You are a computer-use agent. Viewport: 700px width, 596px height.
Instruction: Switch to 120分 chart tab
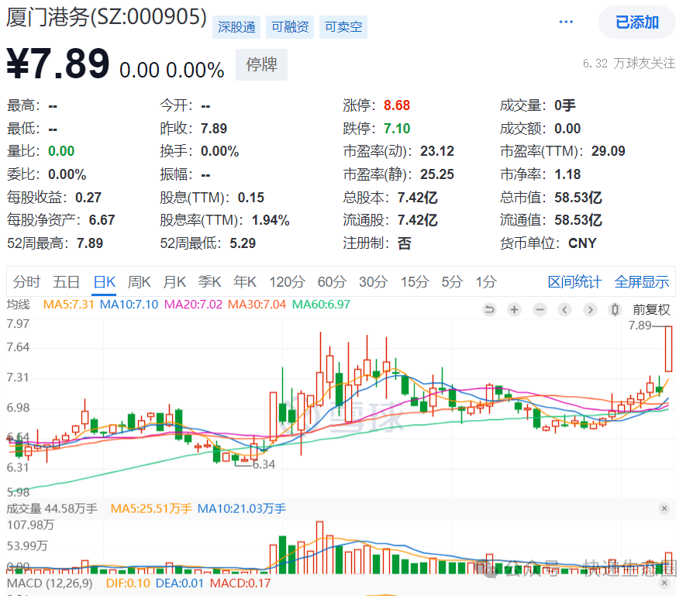pos(287,281)
